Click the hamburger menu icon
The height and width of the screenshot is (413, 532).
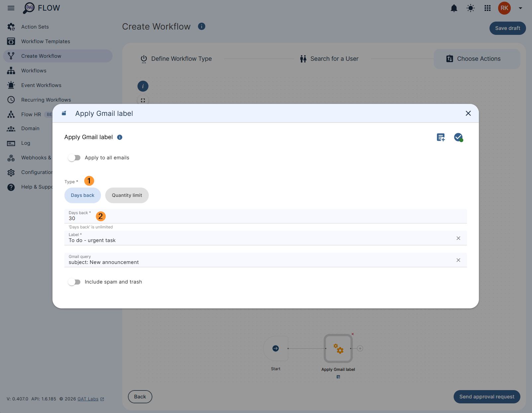[x=11, y=8]
